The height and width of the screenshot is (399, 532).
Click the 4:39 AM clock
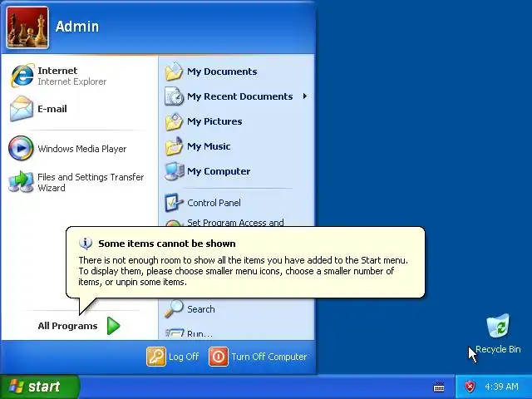[502, 387]
